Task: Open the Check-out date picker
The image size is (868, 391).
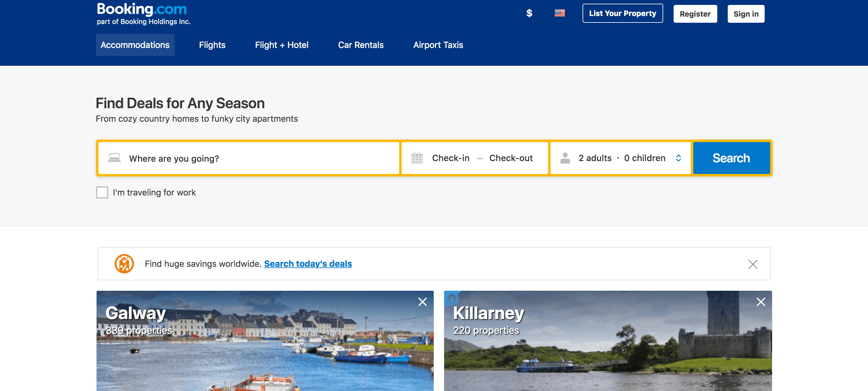Action: coord(511,158)
